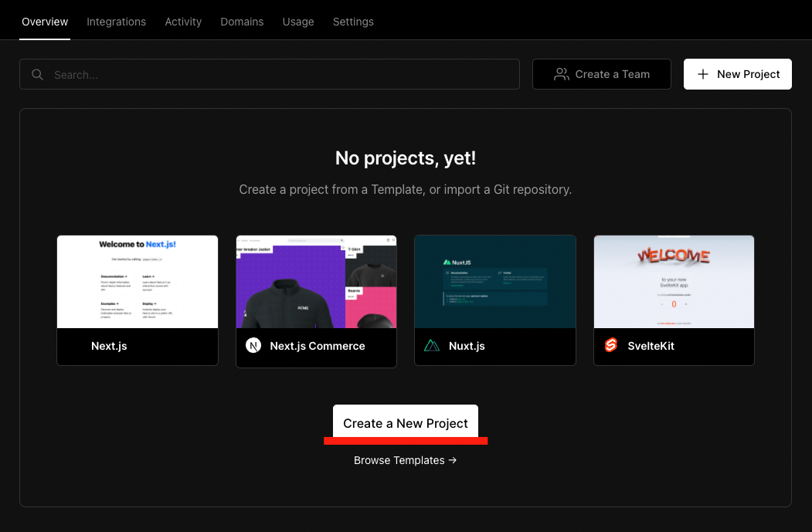Click the Next.js Commerce logo icon
Image resolution: width=812 pixels, height=532 pixels.
[x=253, y=346]
